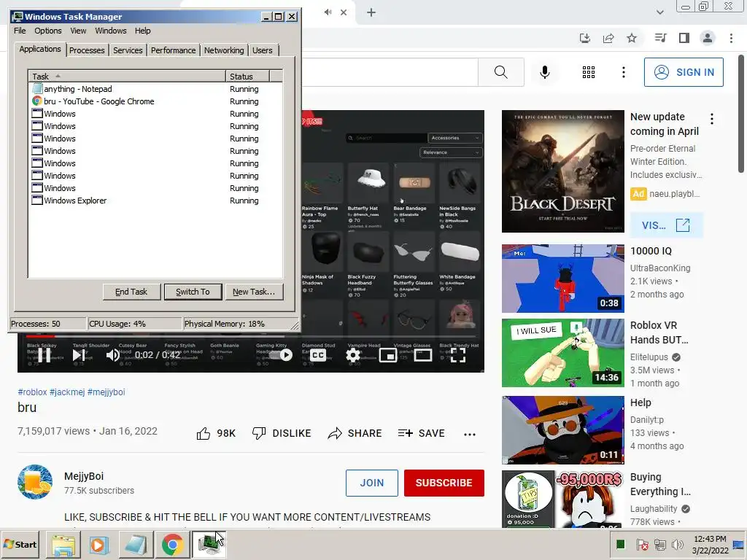Open Task Manager Options menu
Screen dimensions: 747x560
(x=47, y=31)
